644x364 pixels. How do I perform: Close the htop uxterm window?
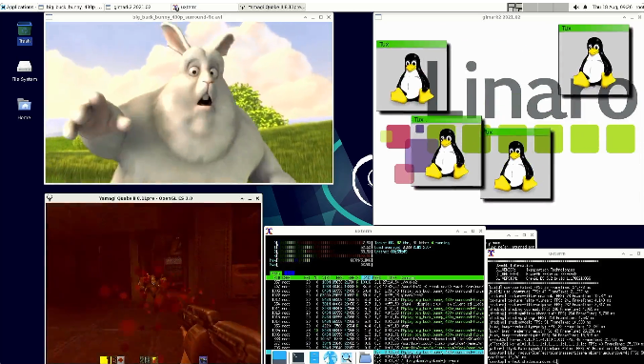[480, 232]
